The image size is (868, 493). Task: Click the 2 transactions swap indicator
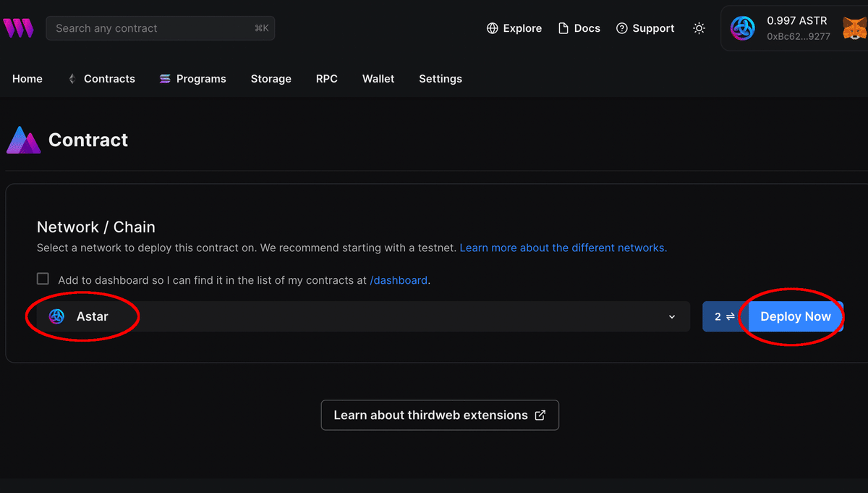[725, 316]
